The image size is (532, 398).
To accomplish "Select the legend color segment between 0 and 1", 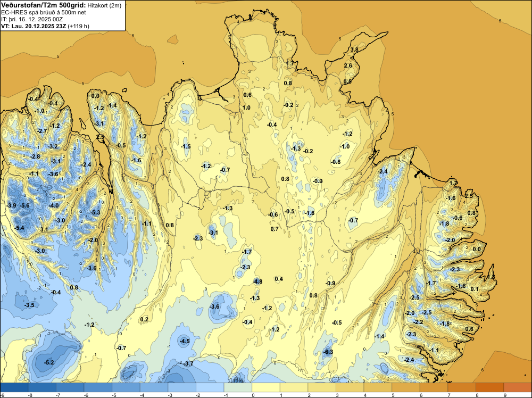I will pyautogui.click(x=265, y=387).
